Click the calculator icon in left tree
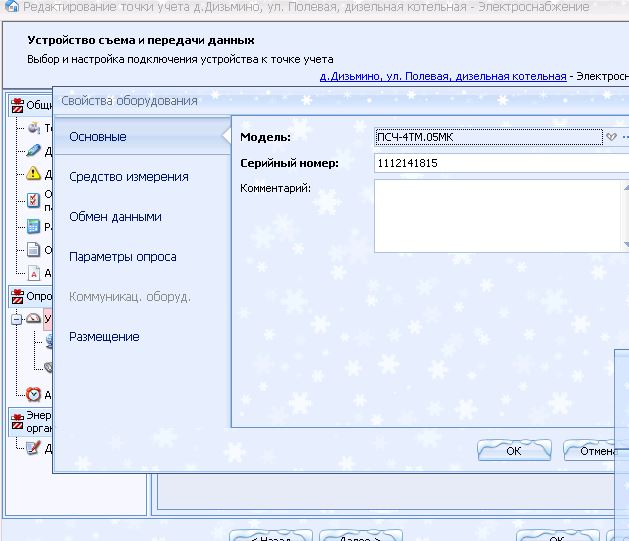 33,227
